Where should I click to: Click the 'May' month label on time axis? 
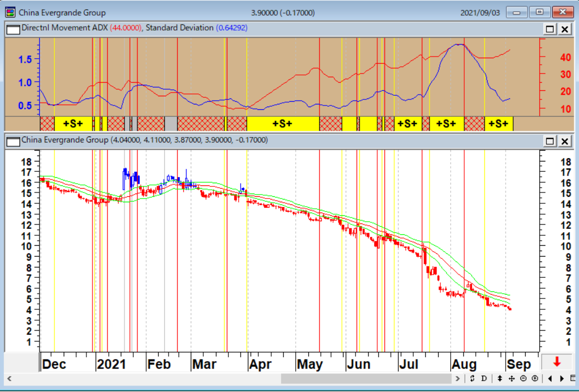pyautogui.click(x=310, y=364)
